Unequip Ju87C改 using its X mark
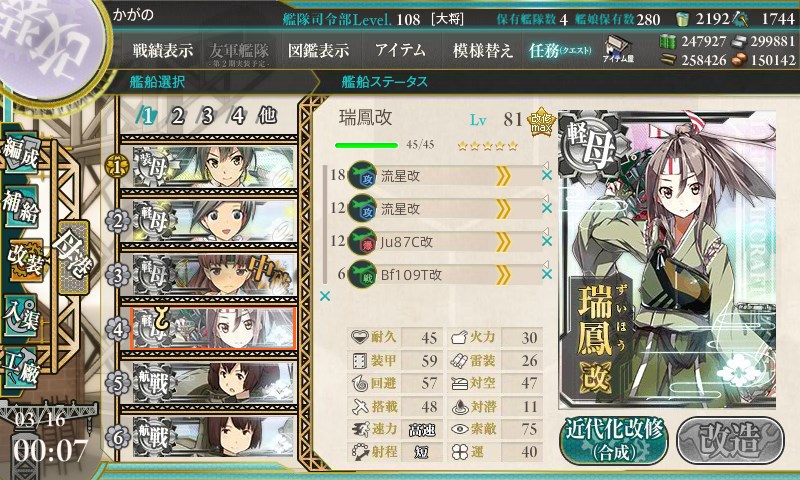 [x=546, y=241]
